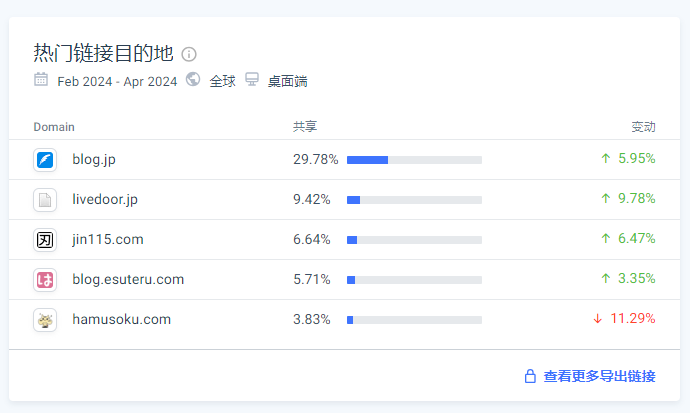Click the desktop monitor icon beside 桌面端
The width and height of the screenshot is (690, 413).
pos(252,80)
